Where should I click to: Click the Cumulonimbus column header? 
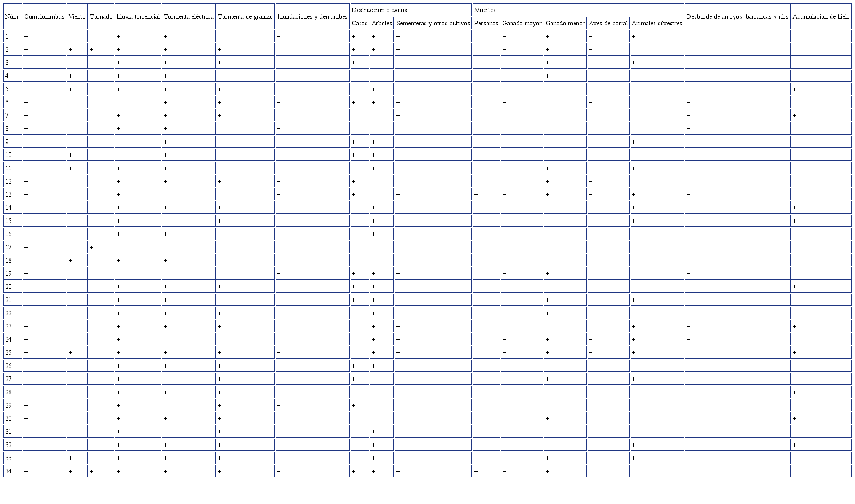tap(44, 16)
